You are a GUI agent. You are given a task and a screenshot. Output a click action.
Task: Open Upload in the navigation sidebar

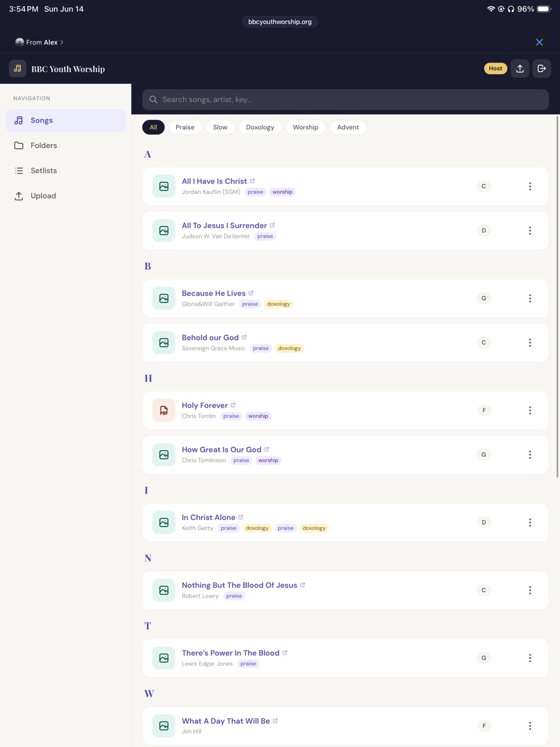coord(65,196)
